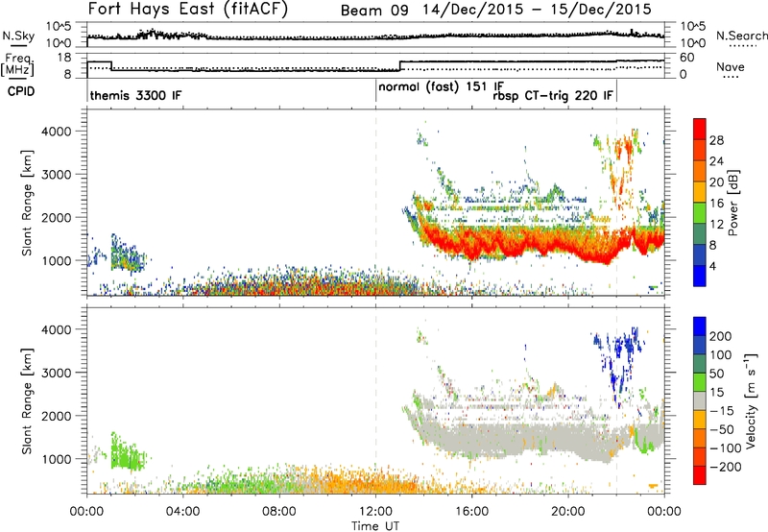Viewport: 768px width, 532px height.
Task: Click the Slant Range [km] label of power panel
Action: [27, 203]
